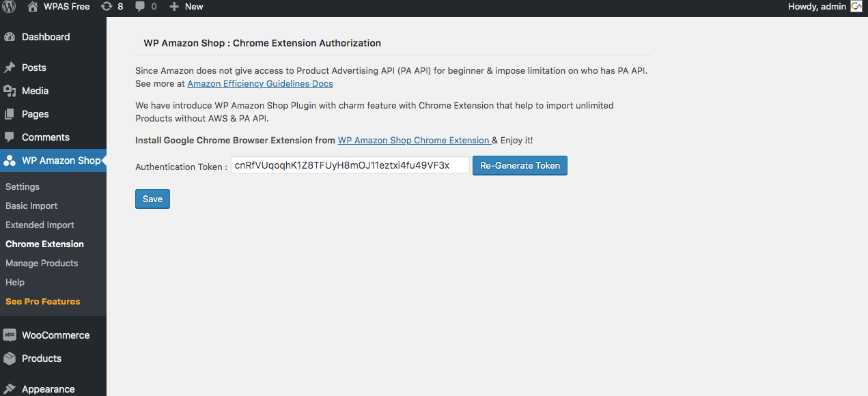Open Manage Products submenu

coord(42,263)
